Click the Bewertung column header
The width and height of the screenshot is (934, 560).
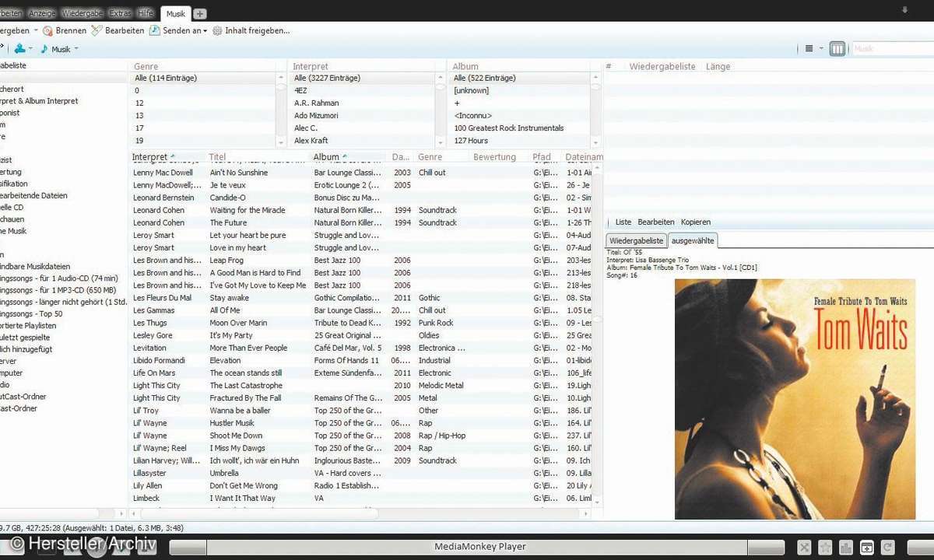[494, 157]
